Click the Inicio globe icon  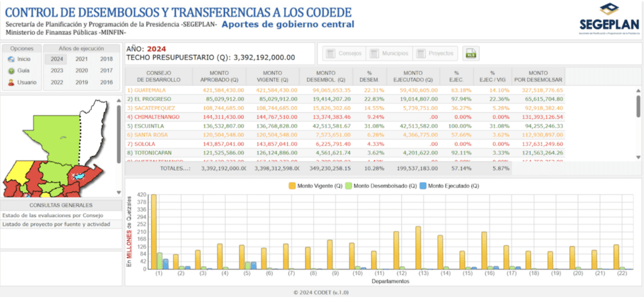tap(11, 59)
